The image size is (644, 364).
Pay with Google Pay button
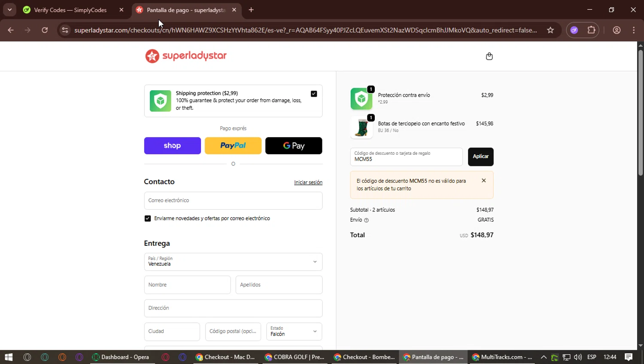tap(294, 146)
